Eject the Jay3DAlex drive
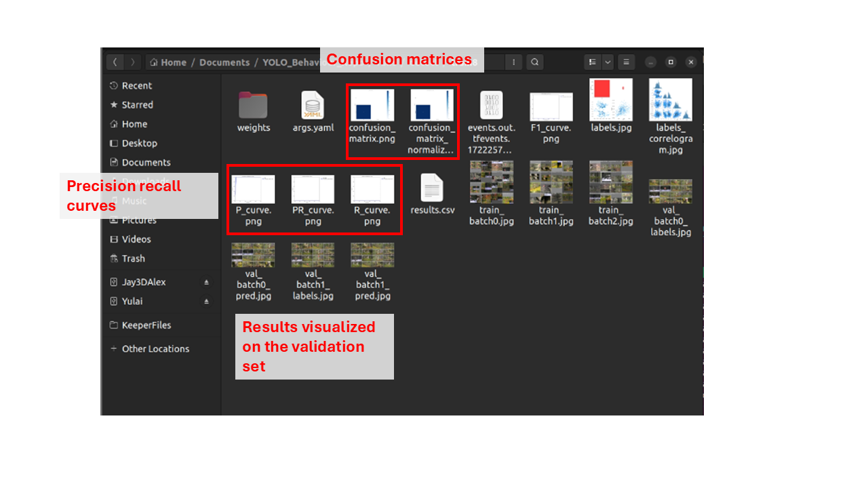Viewport: 868px width, 488px height. coord(207,282)
